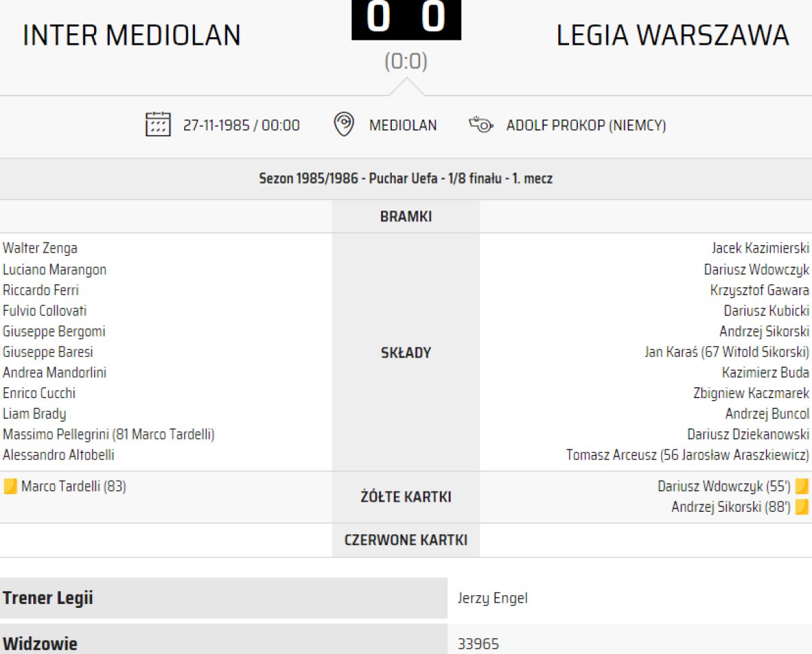The height and width of the screenshot is (654, 812).
Task: Click Andrzej Sikorski's yellow card icon
Action: (x=802, y=507)
